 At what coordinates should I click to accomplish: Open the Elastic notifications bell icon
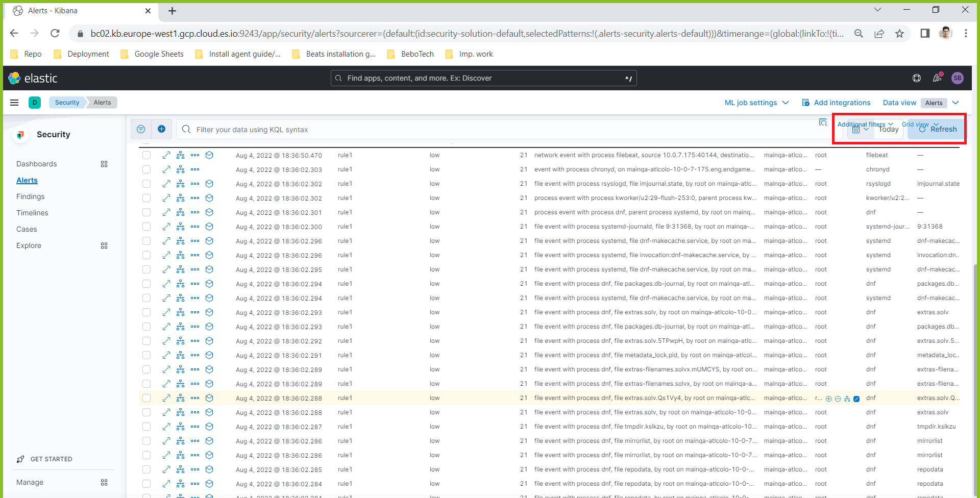937,78
